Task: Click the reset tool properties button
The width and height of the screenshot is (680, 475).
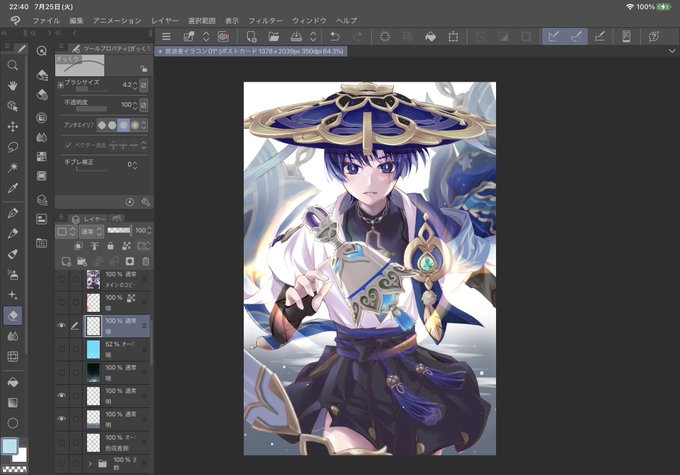Action: [x=130, y=202]
